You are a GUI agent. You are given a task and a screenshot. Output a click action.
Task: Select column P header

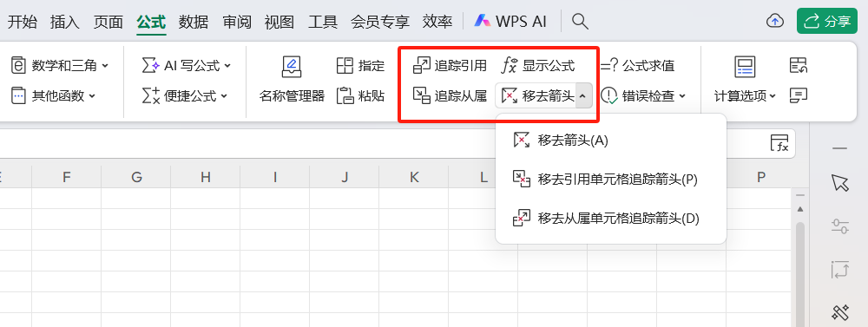760,177
